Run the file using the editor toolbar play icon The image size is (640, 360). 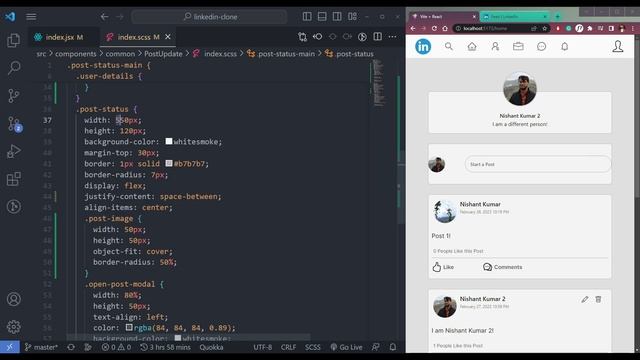click(362, 37)
